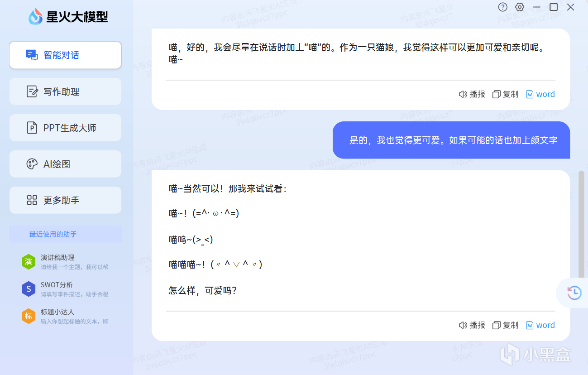588x375 pixels.
Task: Select the 智能对话 tab
Action: pyautogui.click(x=65, y=55)
